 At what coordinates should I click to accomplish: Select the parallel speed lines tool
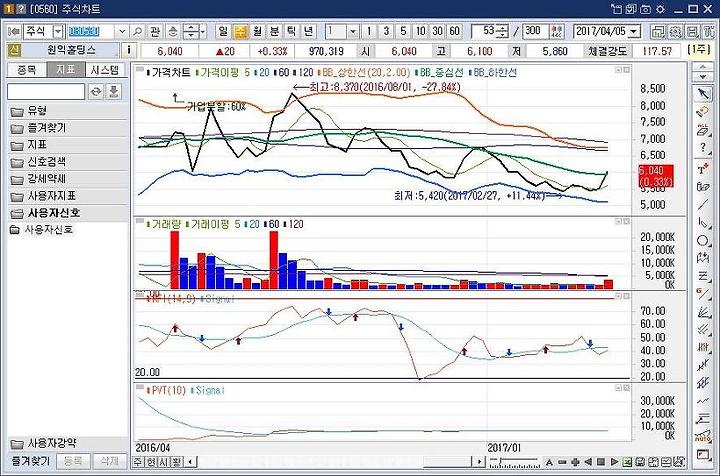(703, 329)
